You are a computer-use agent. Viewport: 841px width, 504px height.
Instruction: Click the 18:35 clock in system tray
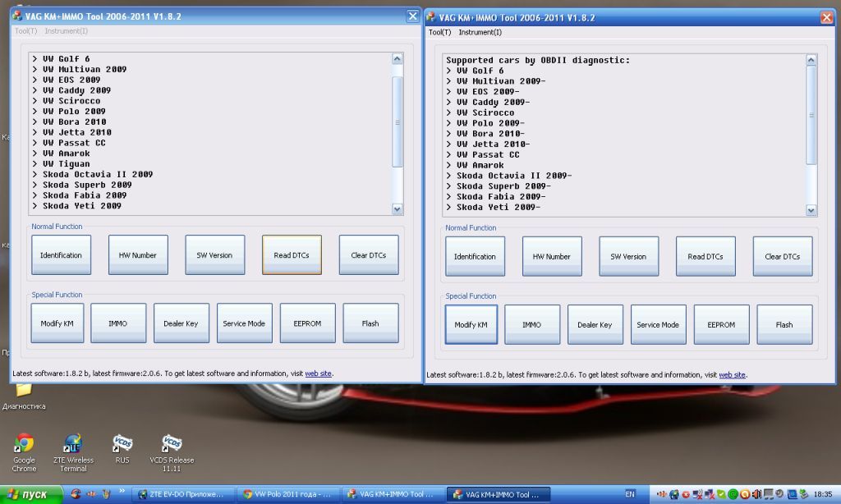tap(823, 494)
